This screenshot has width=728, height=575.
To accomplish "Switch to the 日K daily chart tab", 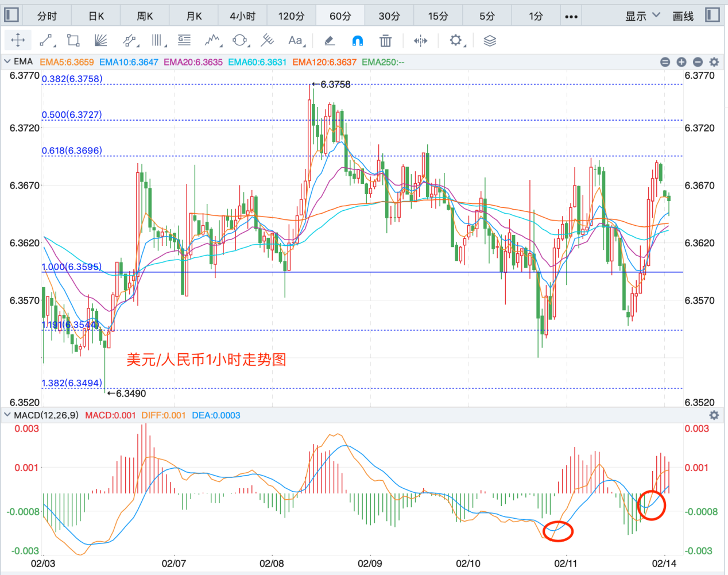I will coord(96,16).
